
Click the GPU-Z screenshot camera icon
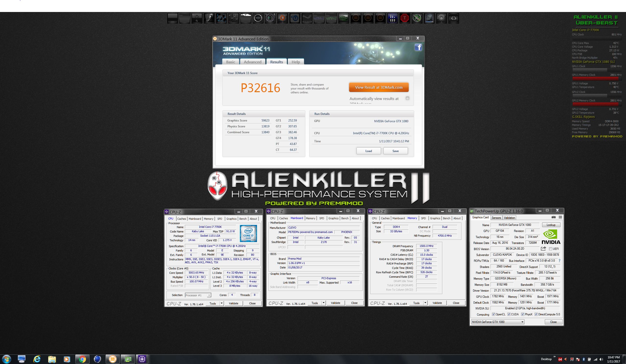click(553, 217)
